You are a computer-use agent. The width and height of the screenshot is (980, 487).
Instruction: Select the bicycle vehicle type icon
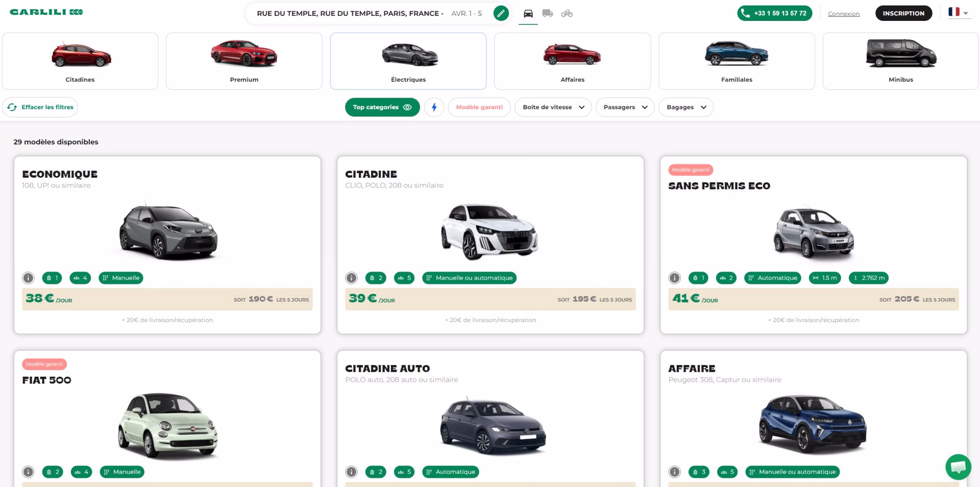567,13
